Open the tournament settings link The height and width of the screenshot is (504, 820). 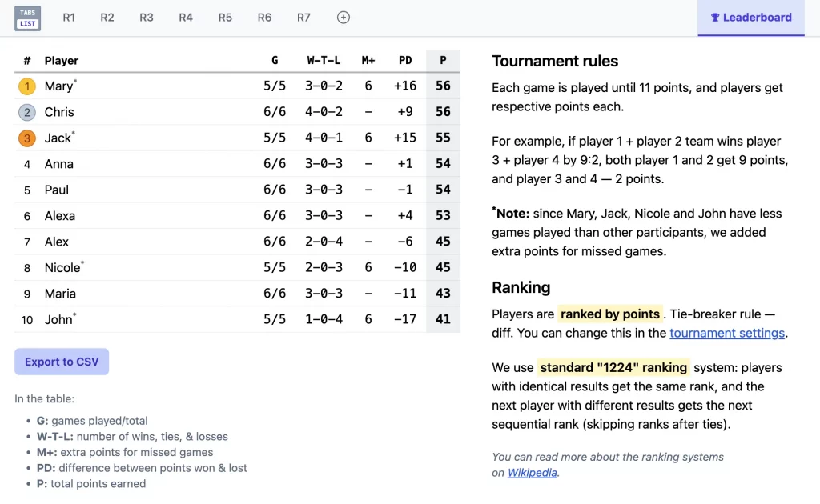coord(727,333)
